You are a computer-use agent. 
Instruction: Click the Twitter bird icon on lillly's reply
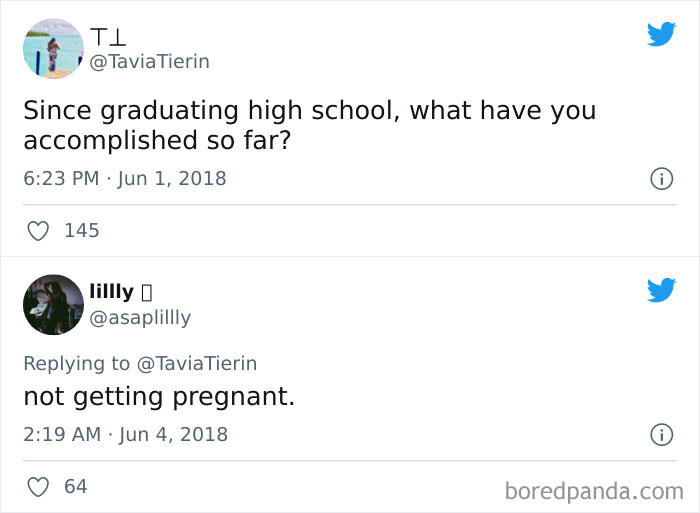660,290
